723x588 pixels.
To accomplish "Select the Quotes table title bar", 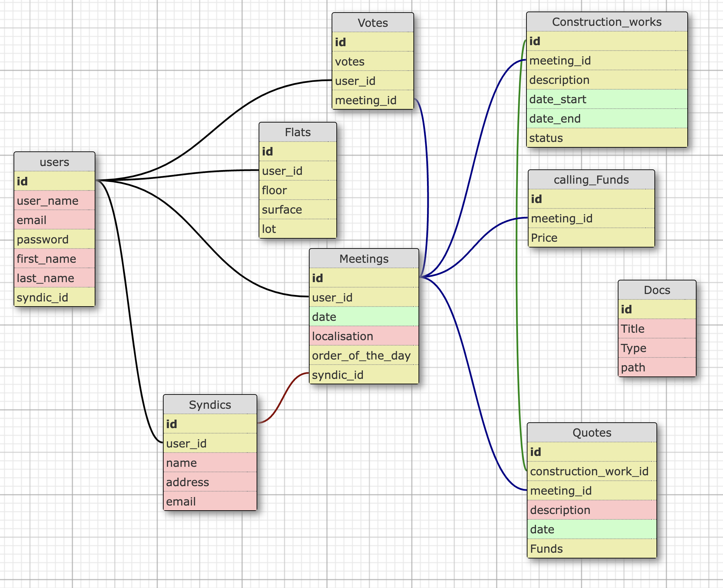I will [592, 433].
